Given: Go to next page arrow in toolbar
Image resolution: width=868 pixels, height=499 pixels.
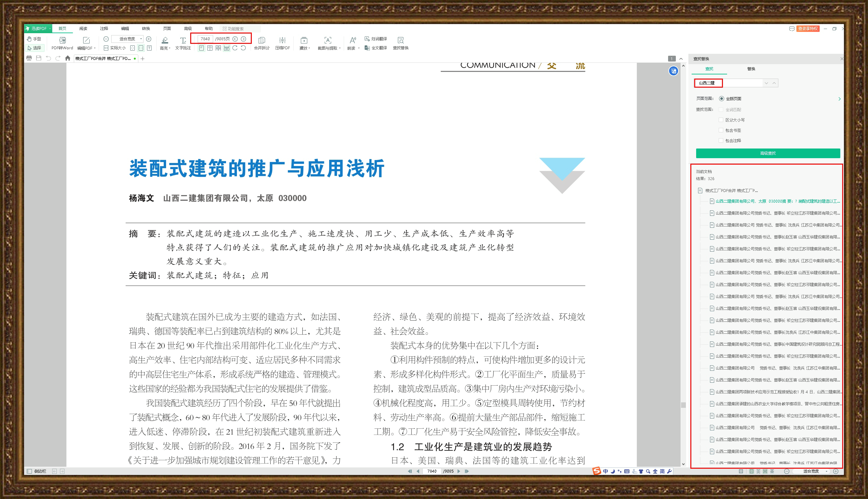Looking at the screenshot, I should [243, 39].
